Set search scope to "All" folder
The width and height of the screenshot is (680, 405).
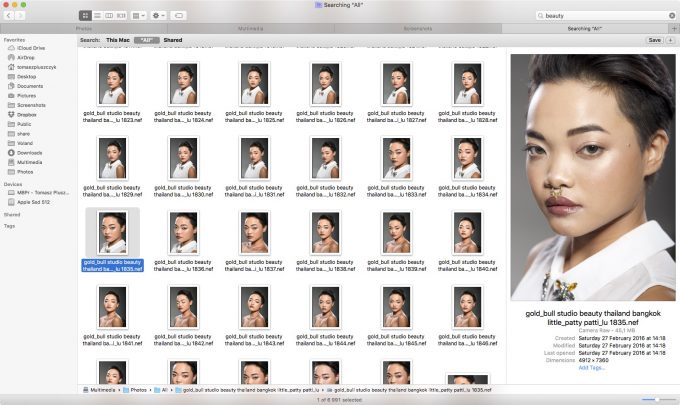147,40
